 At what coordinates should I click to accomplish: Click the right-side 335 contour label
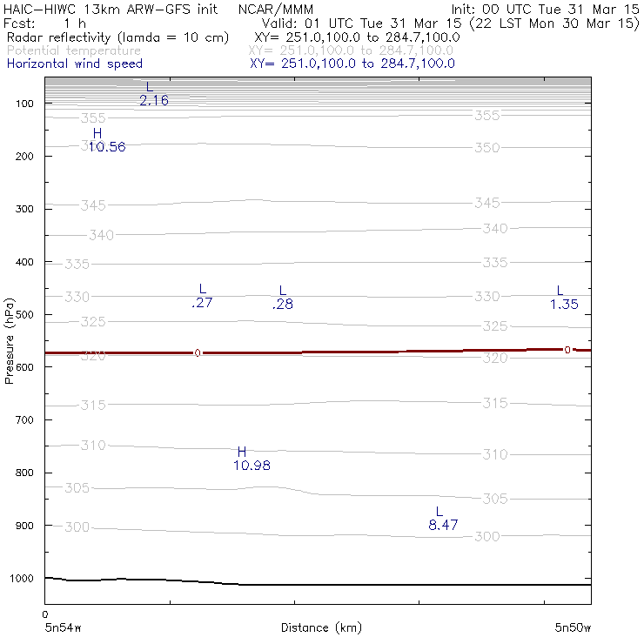(495, 263)
